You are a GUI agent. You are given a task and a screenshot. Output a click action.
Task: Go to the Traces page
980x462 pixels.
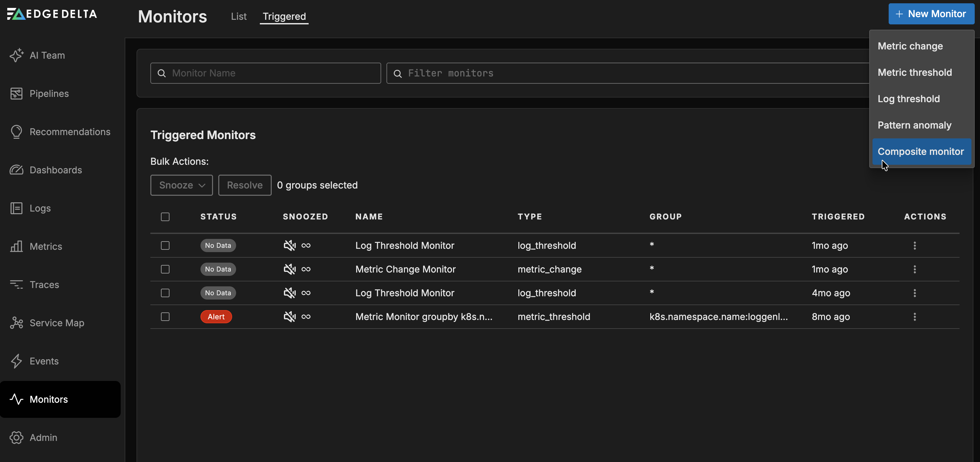[x=44, y=284]
